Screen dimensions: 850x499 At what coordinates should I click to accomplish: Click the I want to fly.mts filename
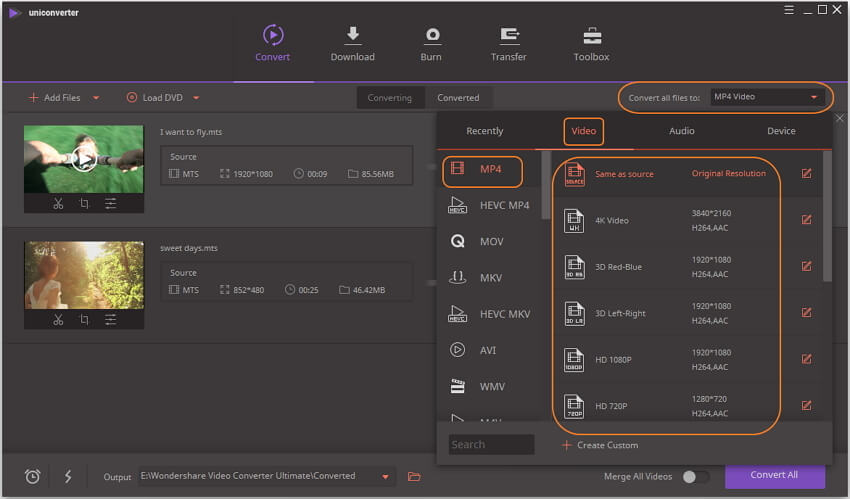point(191,132)
